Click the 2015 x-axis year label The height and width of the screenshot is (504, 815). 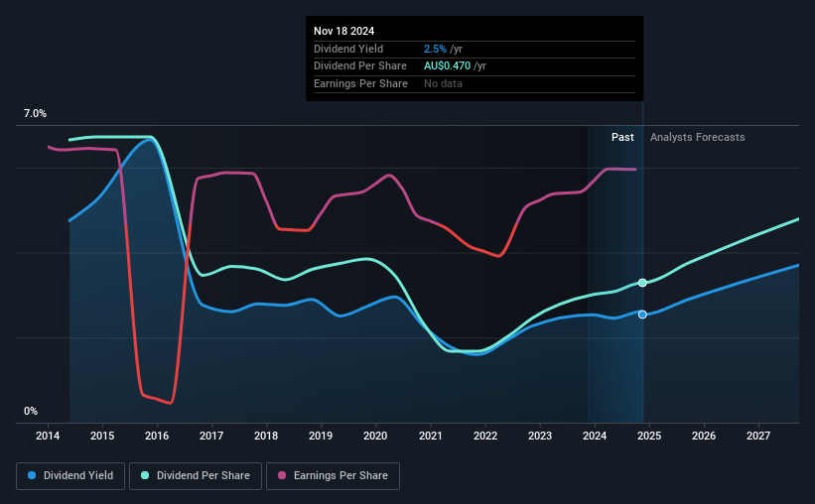tap(102, 436)
